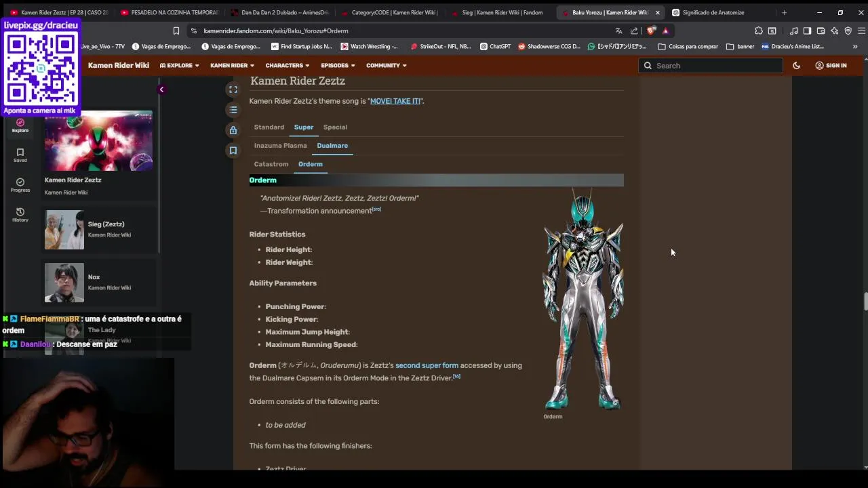Open the ChatGPT bookmark
Viewport: 868px width, 488px height.
point(495,47)
